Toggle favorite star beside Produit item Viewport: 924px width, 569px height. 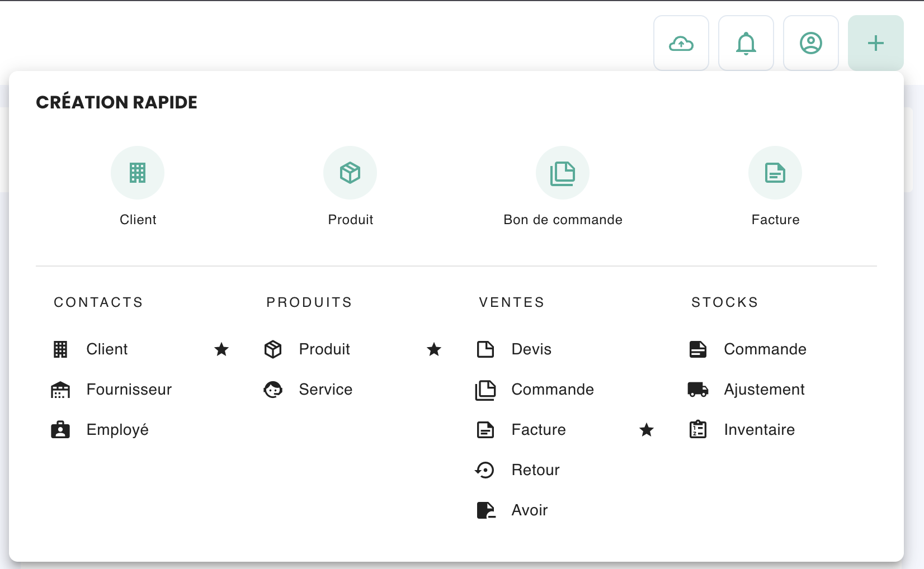click(x=434, y=349)
